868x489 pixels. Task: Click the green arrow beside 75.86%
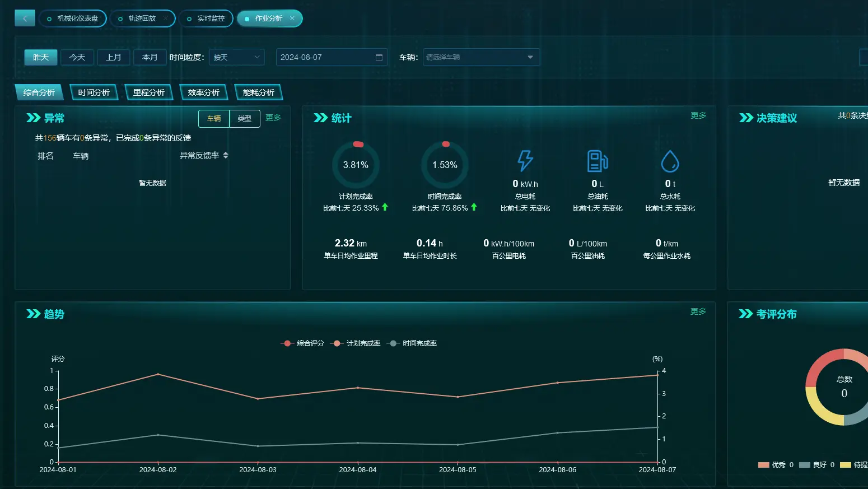coord(474,207)
